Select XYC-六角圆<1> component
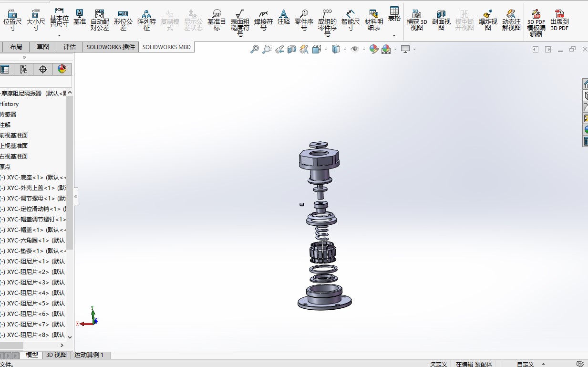Screen dimensions: 588x367 (x=33, y=240)
